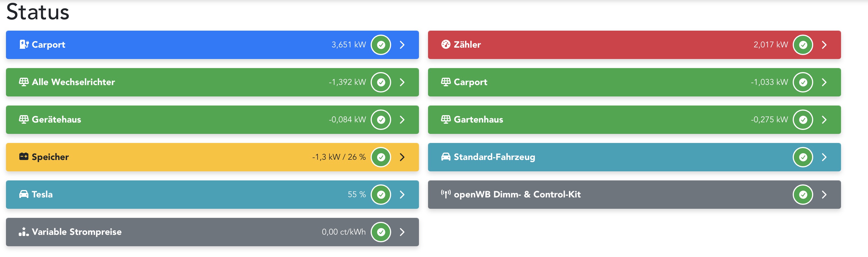Click the Alle Wechselrichter label
The height and width of the screenshot is (257, 868).
pyautogui.click(x=73, y=82)
